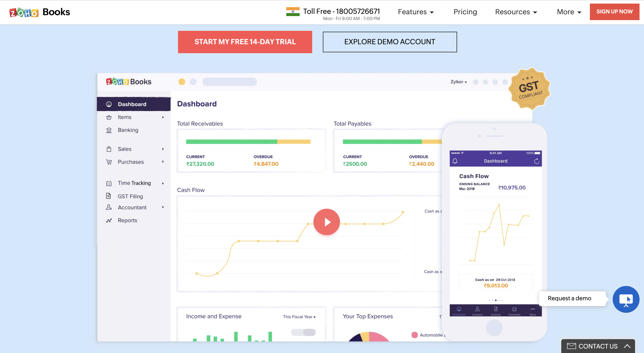
Task: Select Dashboard in the sidebar
Action: (x=134, y=104)
